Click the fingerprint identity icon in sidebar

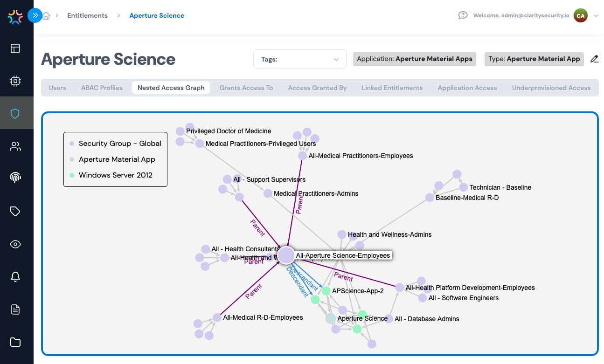16,177
